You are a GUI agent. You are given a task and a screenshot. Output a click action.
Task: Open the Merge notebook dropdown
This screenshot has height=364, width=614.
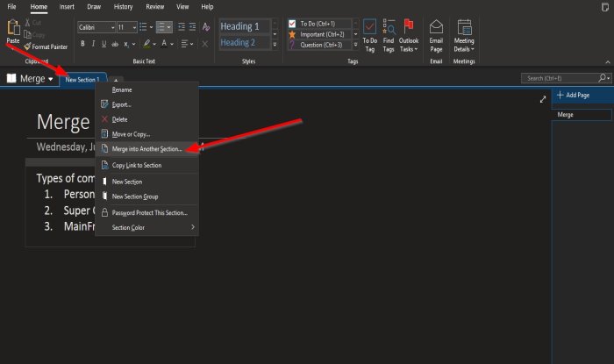pyautogui.click(x=31, y=79)
